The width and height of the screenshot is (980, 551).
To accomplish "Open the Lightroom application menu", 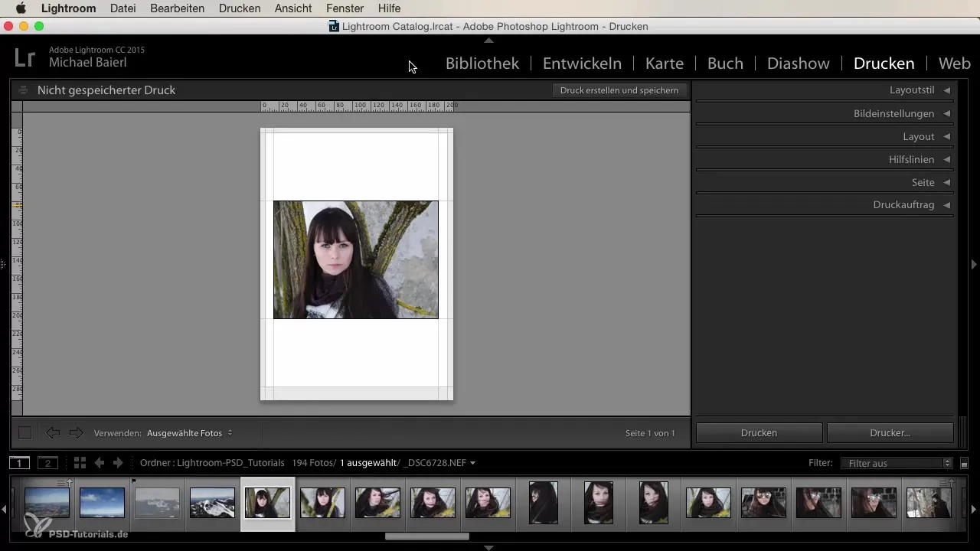I will [x=68, y=8].
